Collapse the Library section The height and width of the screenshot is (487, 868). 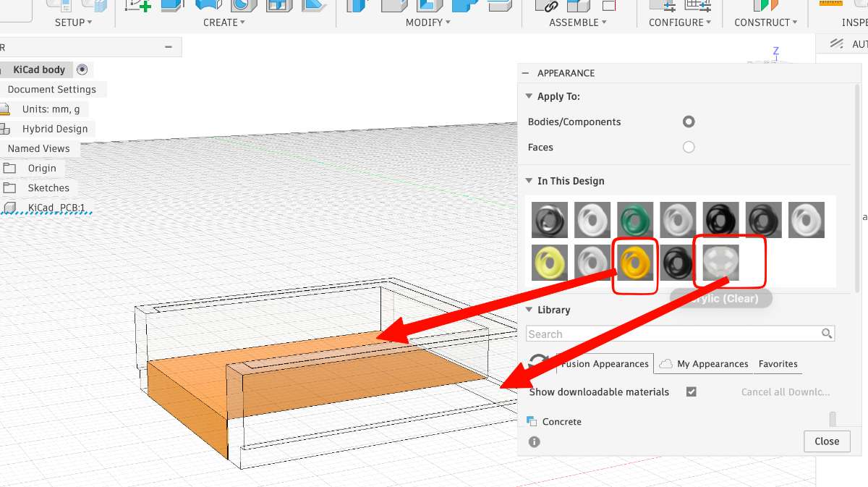coord(529,310)
